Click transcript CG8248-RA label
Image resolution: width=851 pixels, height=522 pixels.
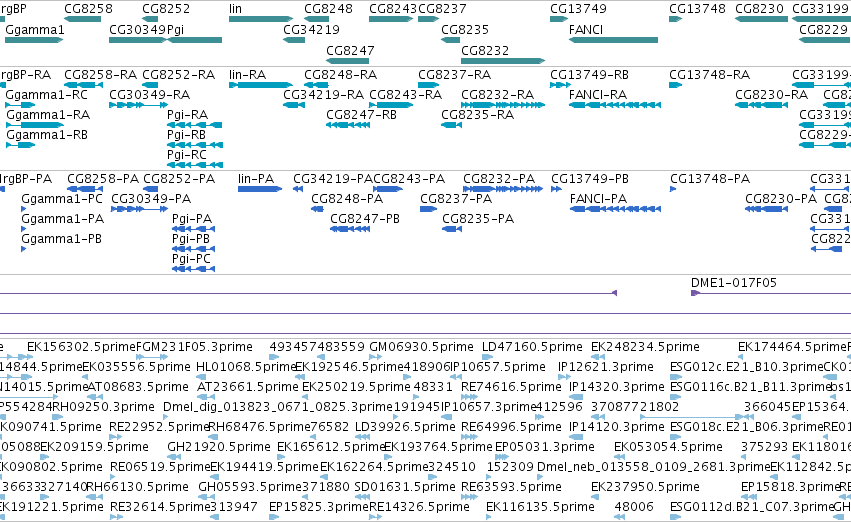click(340, 75)
